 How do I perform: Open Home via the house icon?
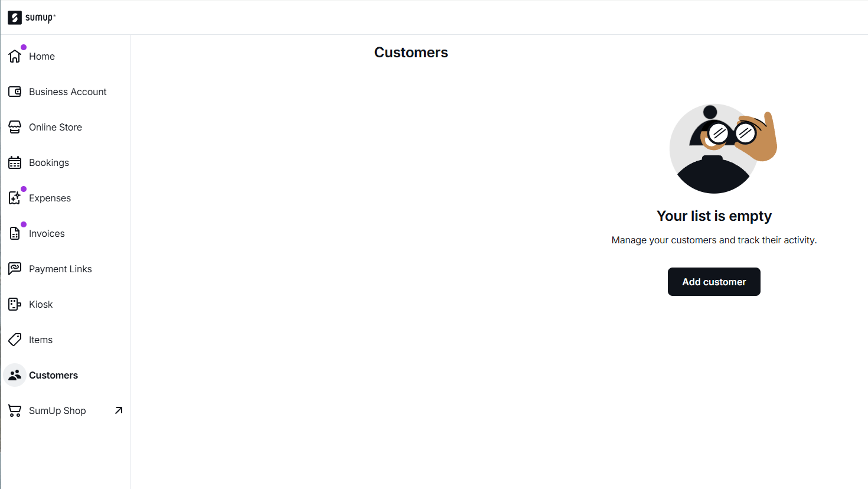[15, 56]
